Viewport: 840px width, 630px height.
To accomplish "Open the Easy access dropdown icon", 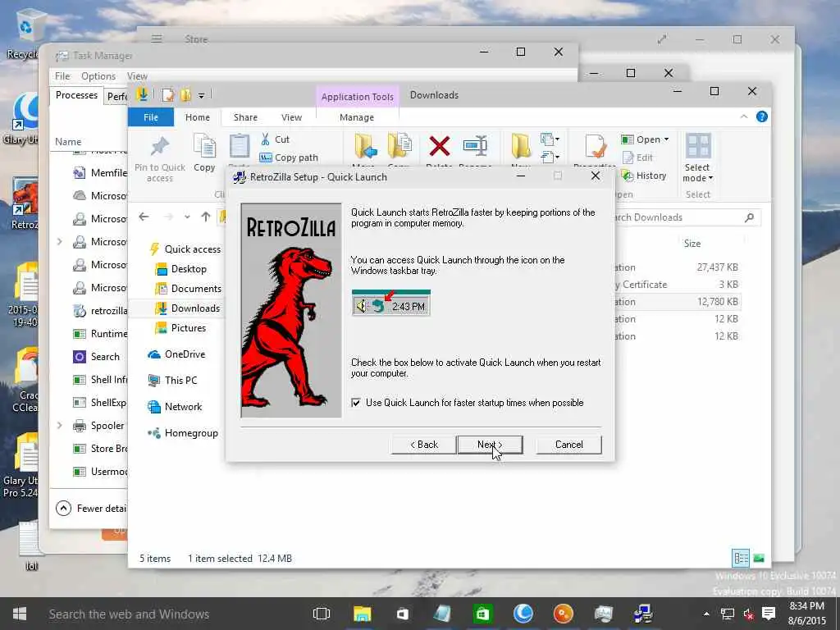I will [x=549, y=157].
